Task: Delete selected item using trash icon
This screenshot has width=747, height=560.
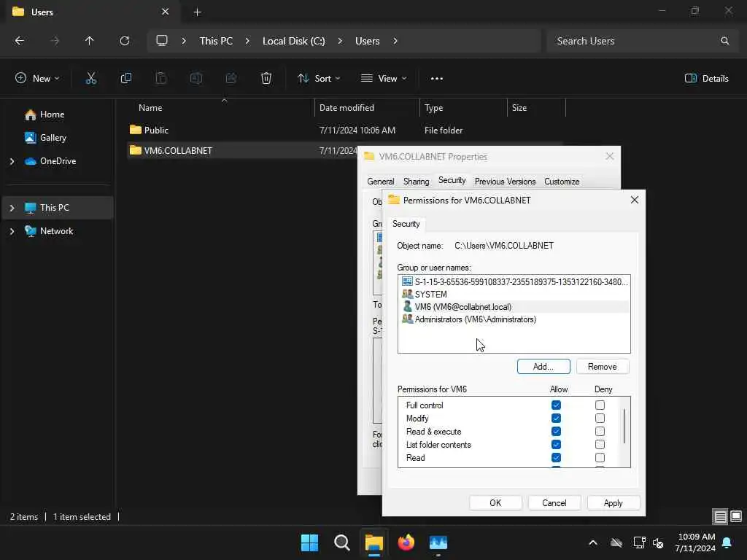Action: (266, 79)
